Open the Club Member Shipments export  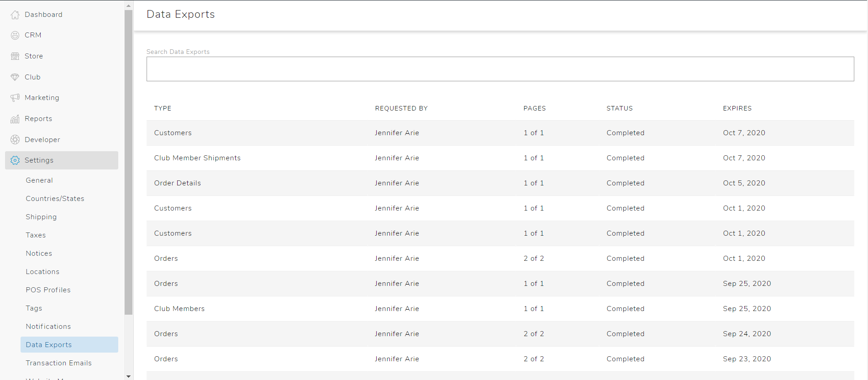197,158
